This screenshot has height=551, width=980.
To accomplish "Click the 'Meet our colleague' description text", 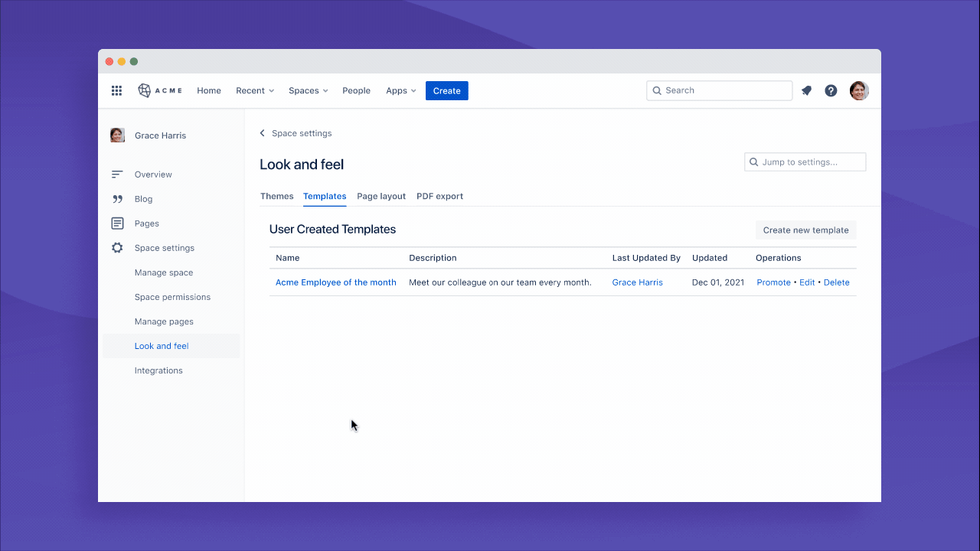I will pos(500,282).
